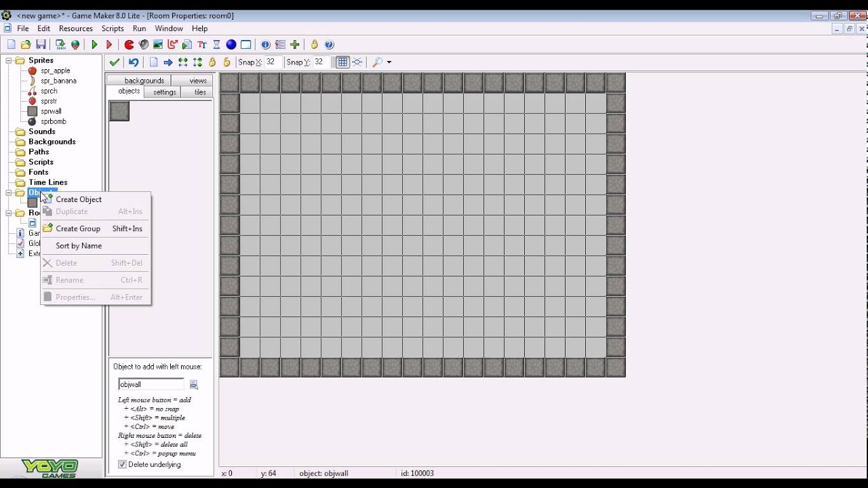868x488 pixels.
Task: Select sprbomb in the Sprites tree
Action: [54, 121]
